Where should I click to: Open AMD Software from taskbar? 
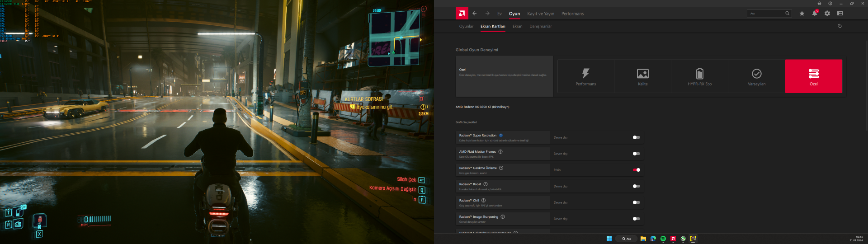pyautogui.click(x=673, y=239)
